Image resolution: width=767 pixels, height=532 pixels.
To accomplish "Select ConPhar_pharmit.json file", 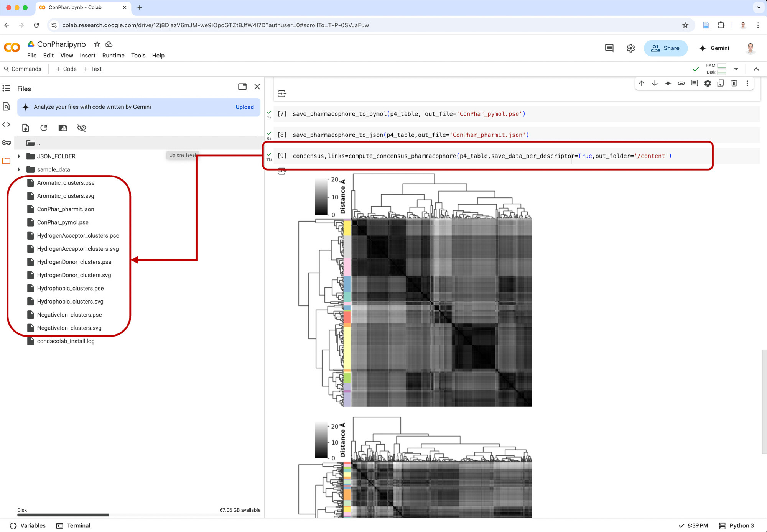I will (x=66, y=209).
